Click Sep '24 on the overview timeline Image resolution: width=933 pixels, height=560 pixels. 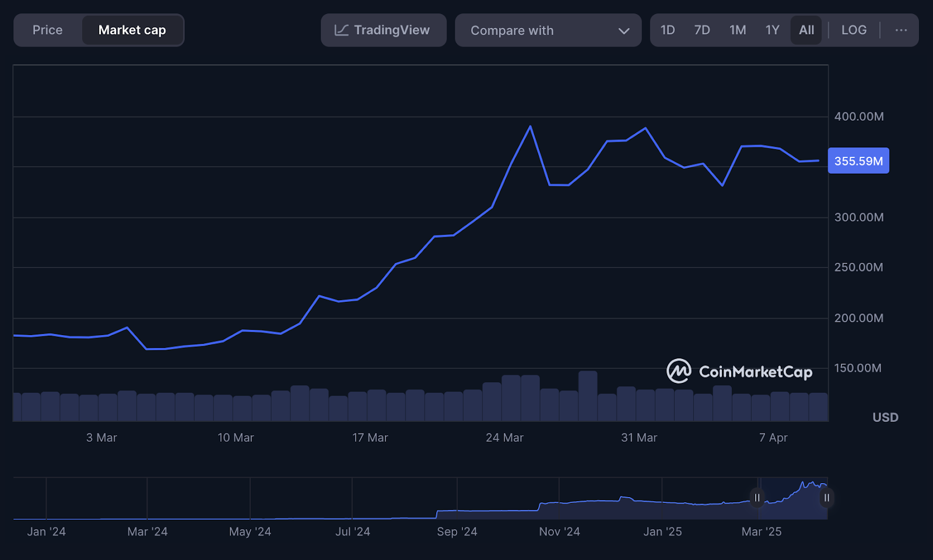click(x=457, y=531)
